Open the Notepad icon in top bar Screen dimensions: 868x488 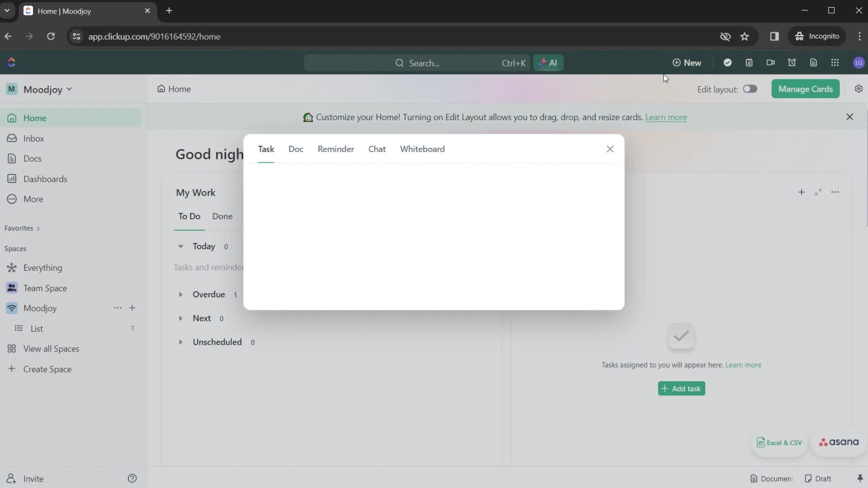(x=749, y=63)
